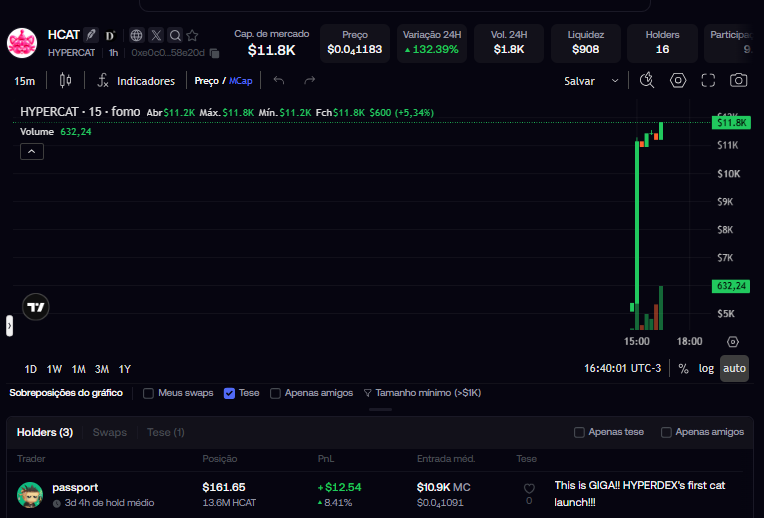The height and width of the screenshot is (518, 764).
Task: Enable Apenas amigos overlay checkbox
Action: tap(275, 393)
